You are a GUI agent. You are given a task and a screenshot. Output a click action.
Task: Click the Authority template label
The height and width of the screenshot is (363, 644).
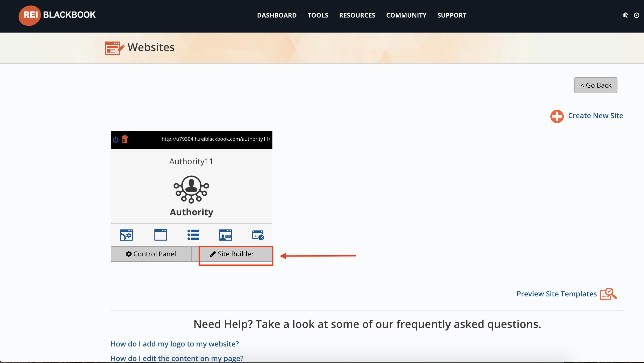click(x=191, y=212)
